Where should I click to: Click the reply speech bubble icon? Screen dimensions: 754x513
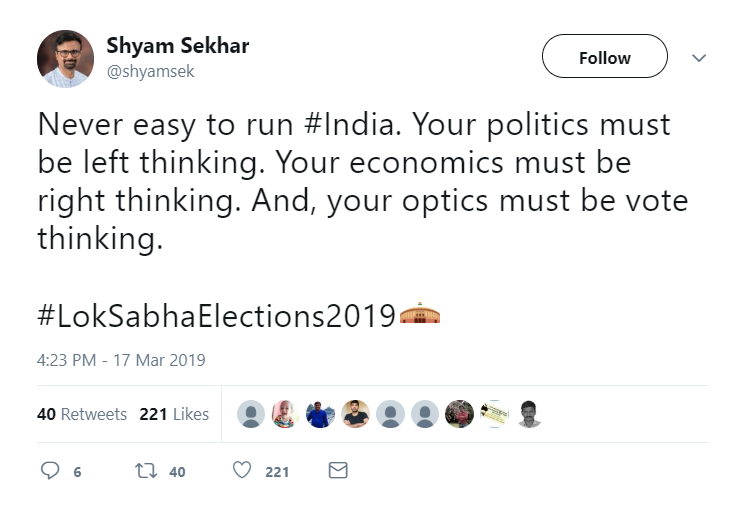(50, 471)
